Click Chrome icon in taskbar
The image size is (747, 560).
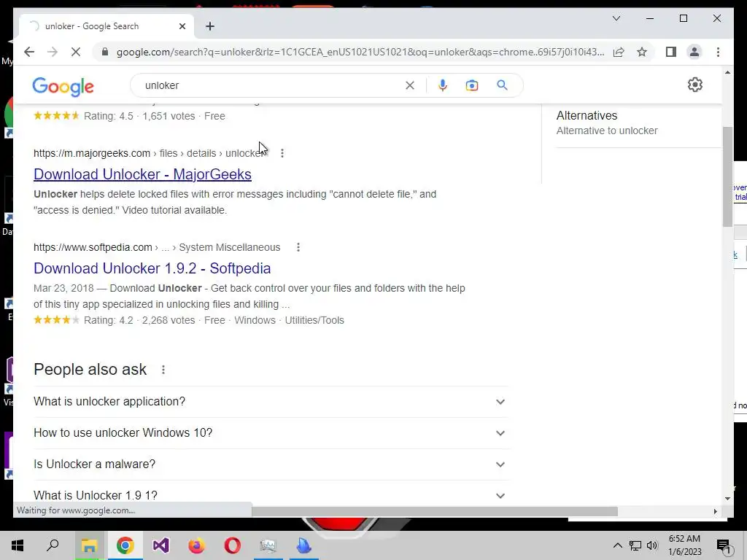[x=125, y=545]
